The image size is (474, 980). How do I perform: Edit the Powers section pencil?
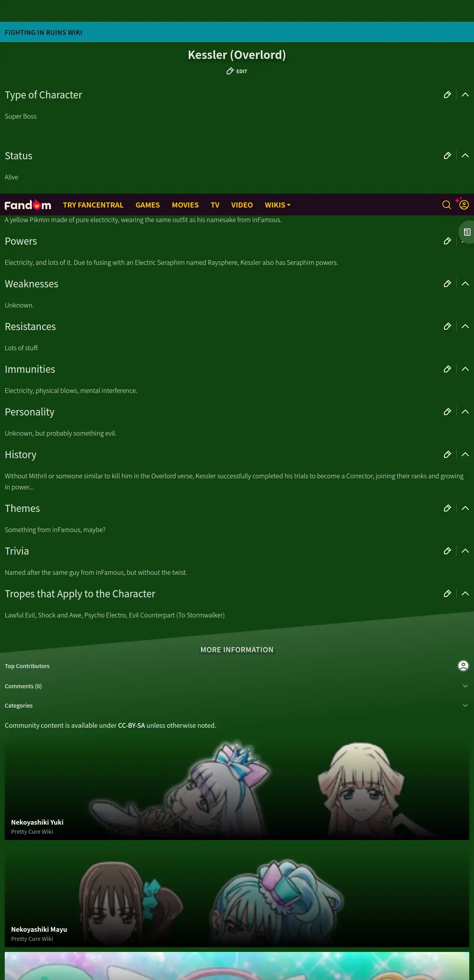click(447, 241)
